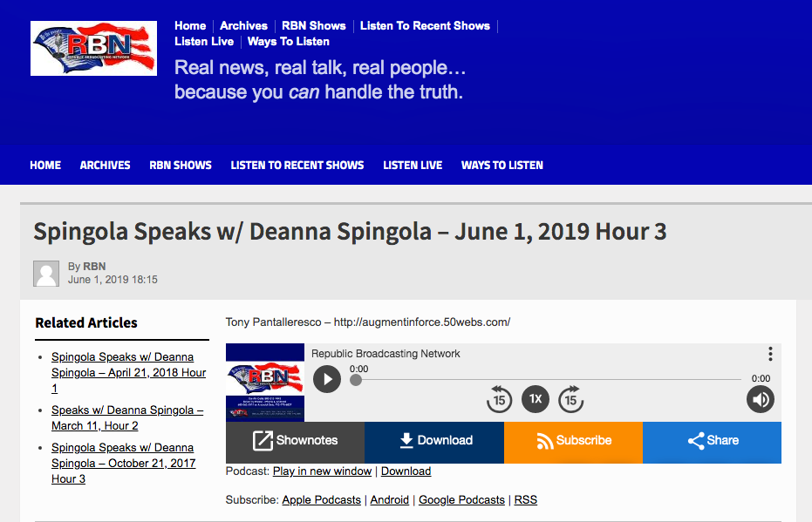Click the Share button
The width and height of the screenshot is (812, 522).
click(x=712, y=441)
